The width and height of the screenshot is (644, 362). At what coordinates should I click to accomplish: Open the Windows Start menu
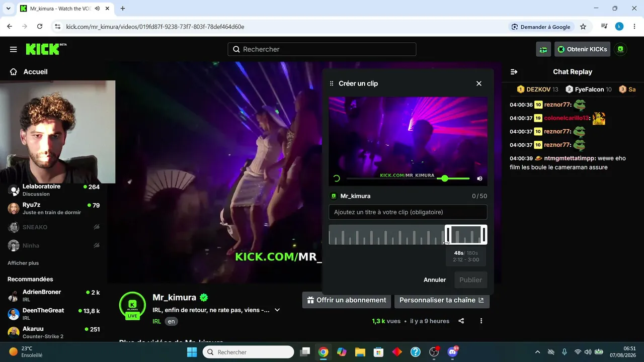tap(192, 352)
